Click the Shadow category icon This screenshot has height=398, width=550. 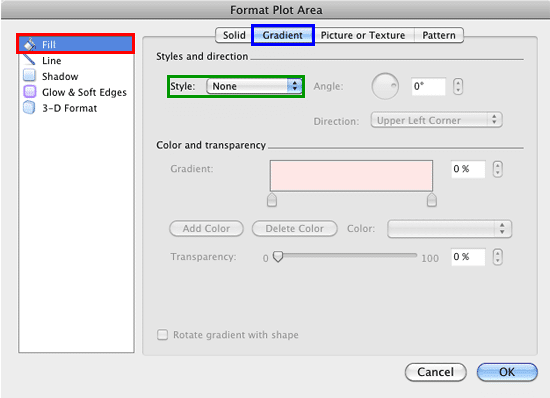pyautogui.click(x=29, y=76)
